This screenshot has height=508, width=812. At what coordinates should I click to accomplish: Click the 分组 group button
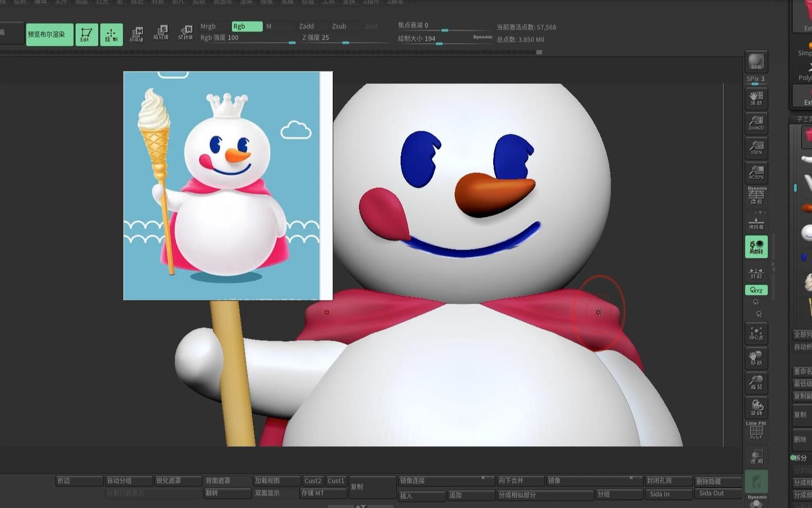click(x=619, y=494)
